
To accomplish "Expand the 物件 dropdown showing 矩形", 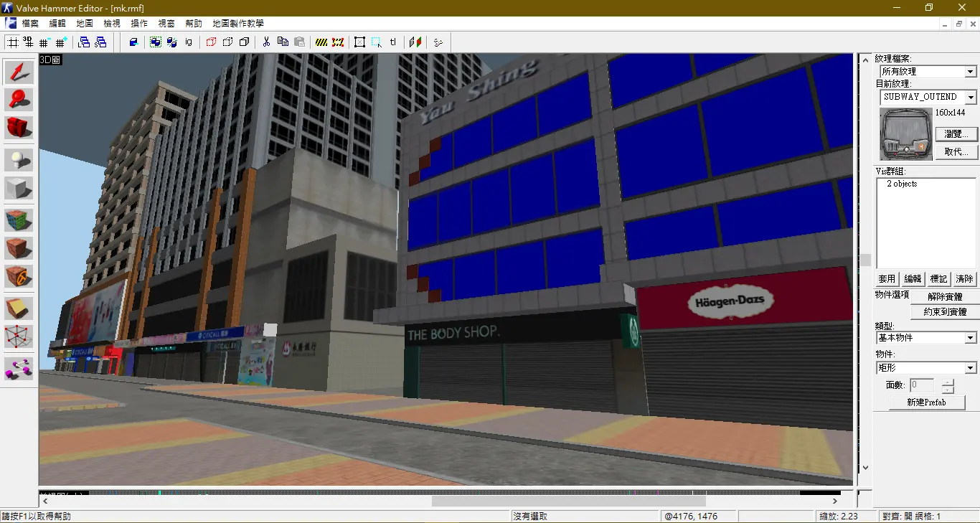I will 970,368.
